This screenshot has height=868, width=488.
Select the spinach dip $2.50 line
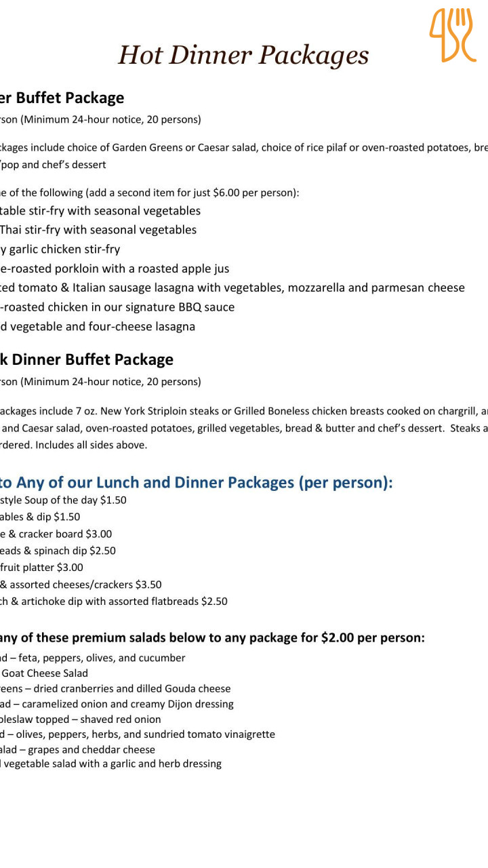tap(58, 551)
